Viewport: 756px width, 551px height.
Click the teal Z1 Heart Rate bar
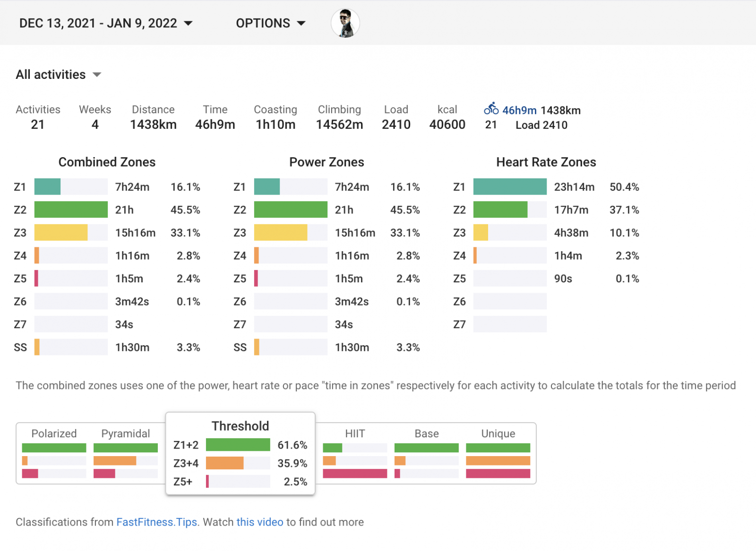(x=510, y=187)
